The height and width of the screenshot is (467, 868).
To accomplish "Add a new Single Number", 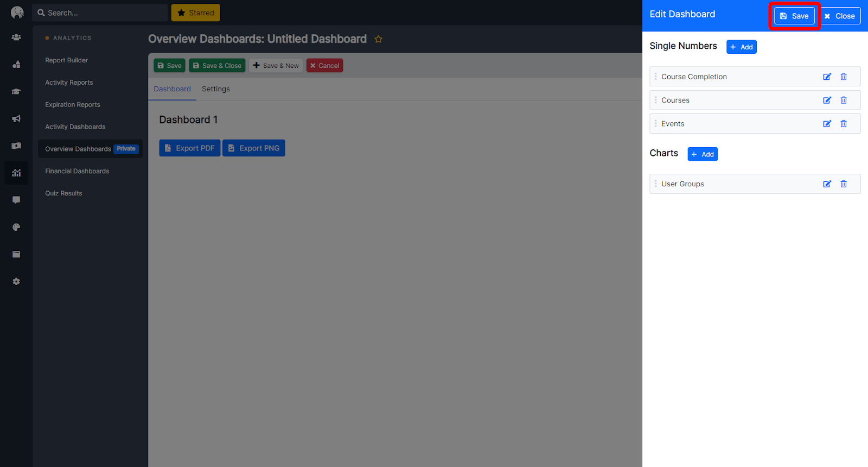I will (x=742, y=47).
